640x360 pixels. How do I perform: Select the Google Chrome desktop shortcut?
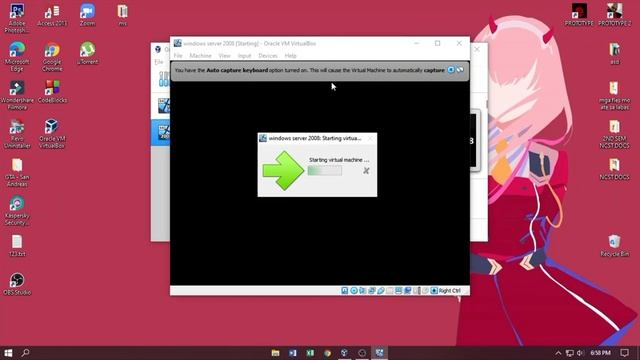(52, 56)
